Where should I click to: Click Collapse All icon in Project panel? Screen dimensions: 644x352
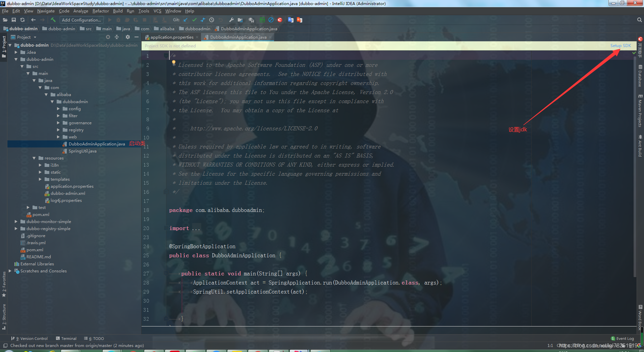[x=117, y=37]
